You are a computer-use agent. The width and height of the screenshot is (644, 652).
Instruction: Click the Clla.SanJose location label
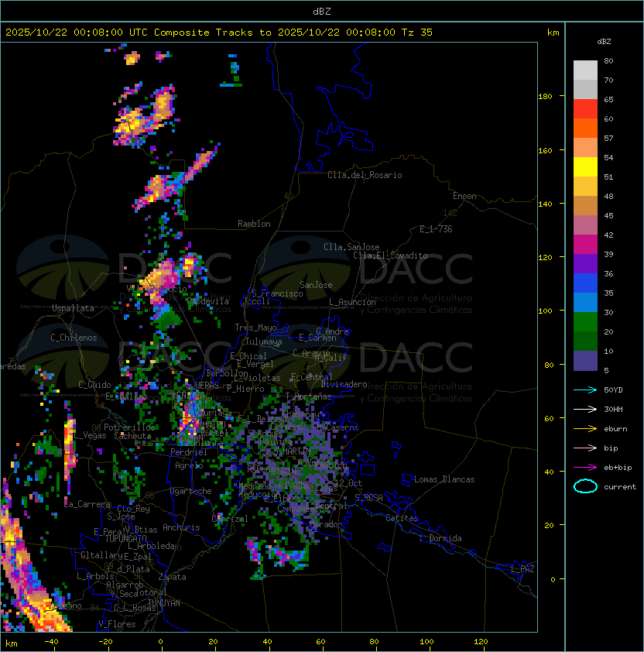click(x=351, y=247)
